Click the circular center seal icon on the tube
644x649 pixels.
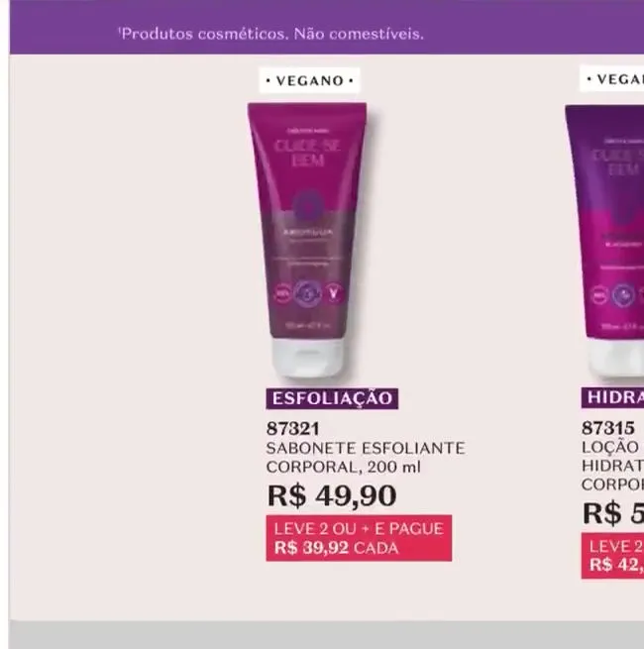click(307, 292)
